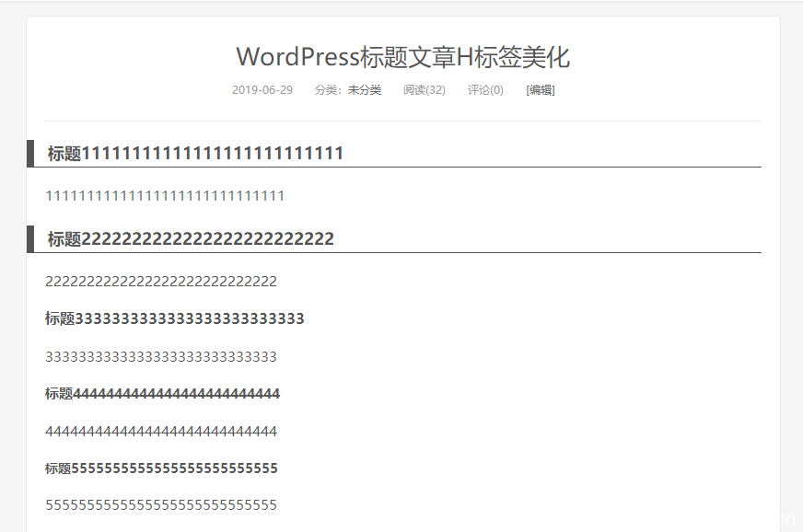Screen dimensions: 803x532
Task: Click heading 标题5555555555
Action: [x=161, y=468]
